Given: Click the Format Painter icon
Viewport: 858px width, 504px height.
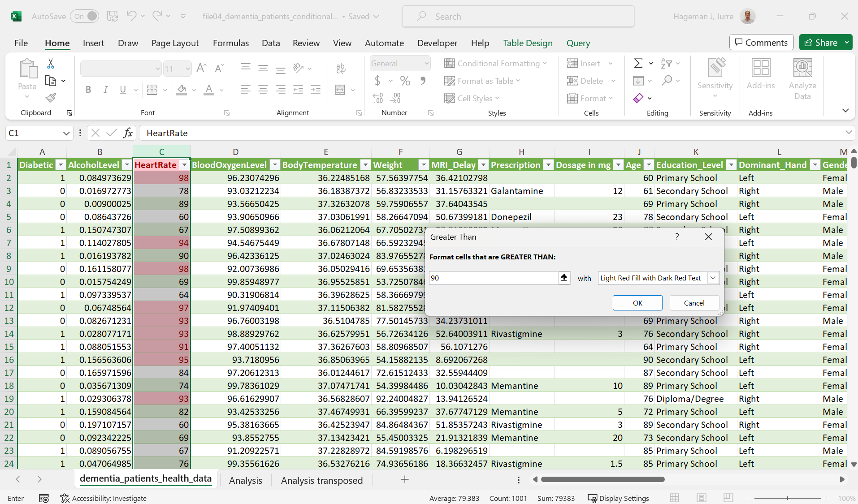Looking at the screenshot, I should [x=50, y=98].
